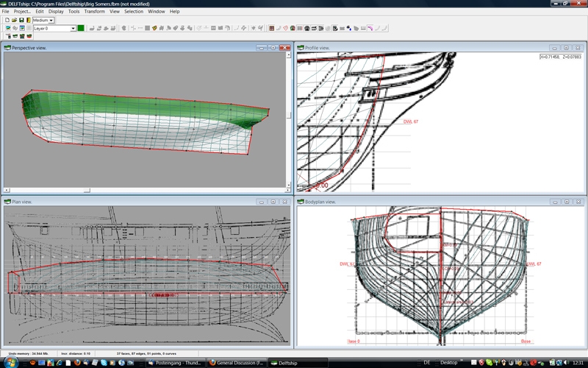Open the Selection menu
Viewport: 588px width, 368px height.
134,12
